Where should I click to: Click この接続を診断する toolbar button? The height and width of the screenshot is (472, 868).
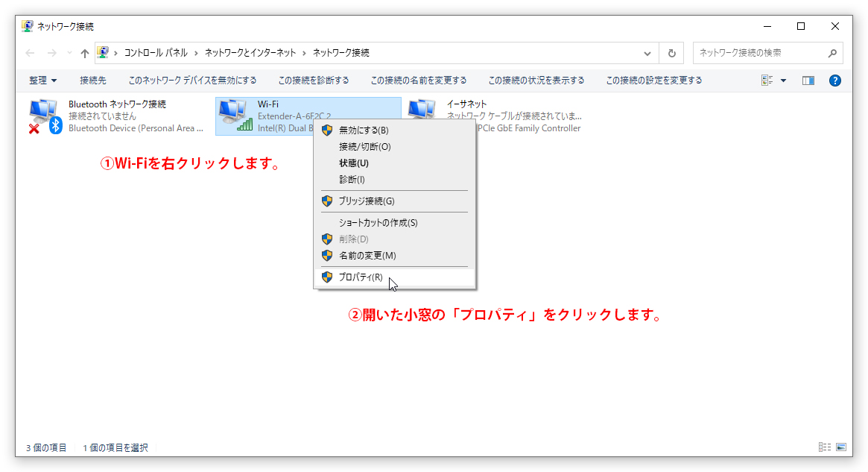(x=314, y=81)
